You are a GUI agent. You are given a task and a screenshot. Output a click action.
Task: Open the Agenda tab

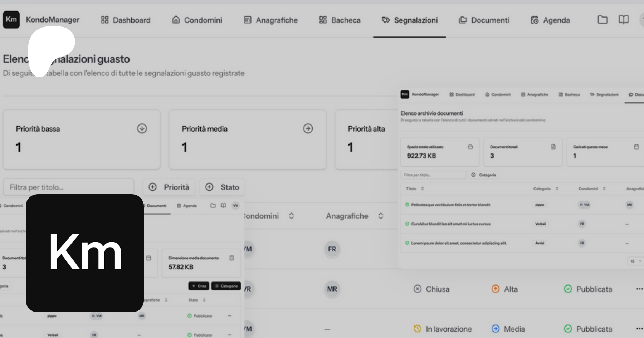pyautogui.click(x=550, y=20)
